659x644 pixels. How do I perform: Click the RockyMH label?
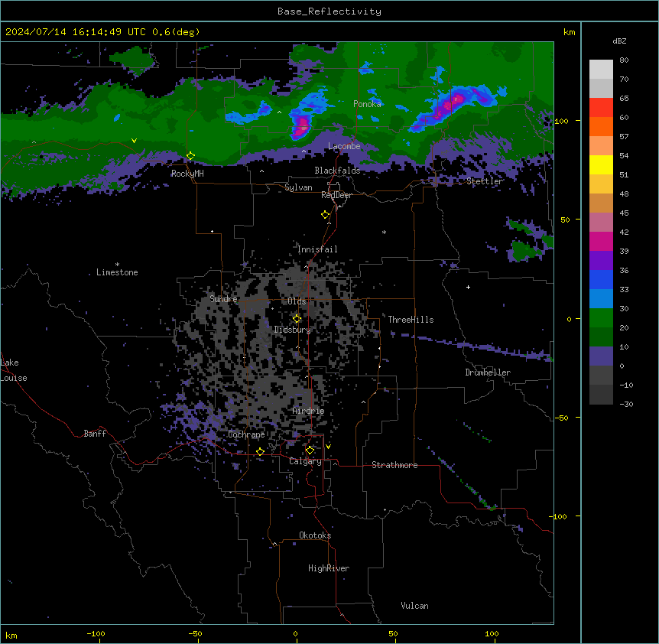[187, 174]
